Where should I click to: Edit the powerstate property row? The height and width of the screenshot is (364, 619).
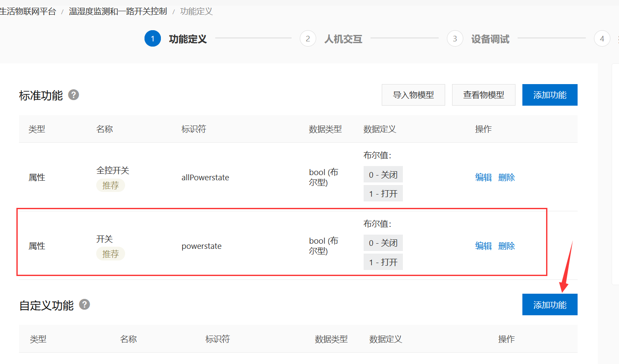483,246
